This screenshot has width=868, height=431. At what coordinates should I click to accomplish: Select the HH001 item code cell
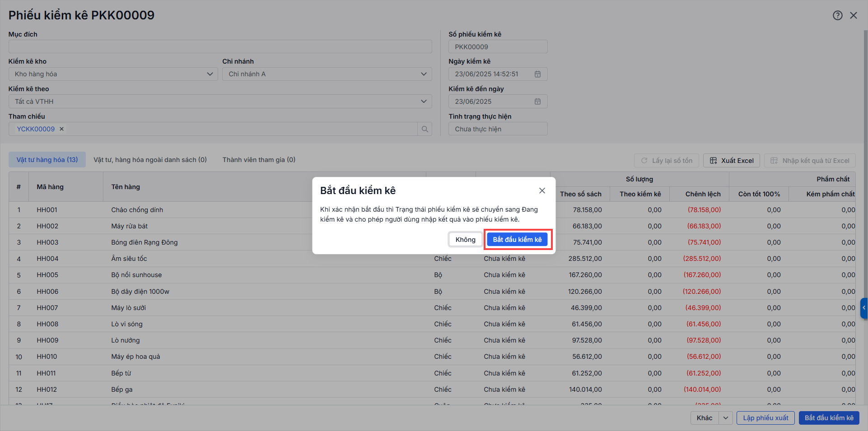tap(47, 210)
